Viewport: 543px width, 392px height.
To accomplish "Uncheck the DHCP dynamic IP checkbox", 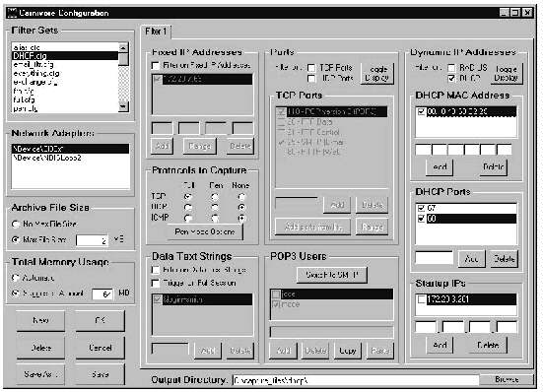I will (x=451, y=79).
